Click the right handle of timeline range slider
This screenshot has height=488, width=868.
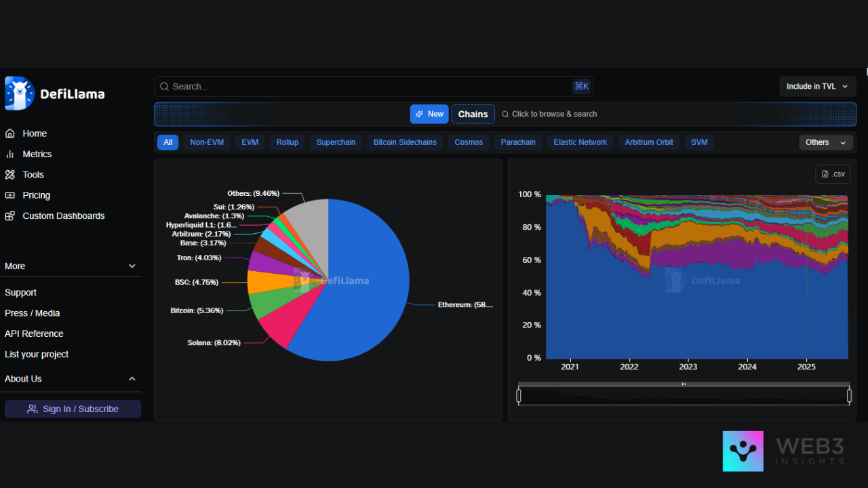pos(849,395)
